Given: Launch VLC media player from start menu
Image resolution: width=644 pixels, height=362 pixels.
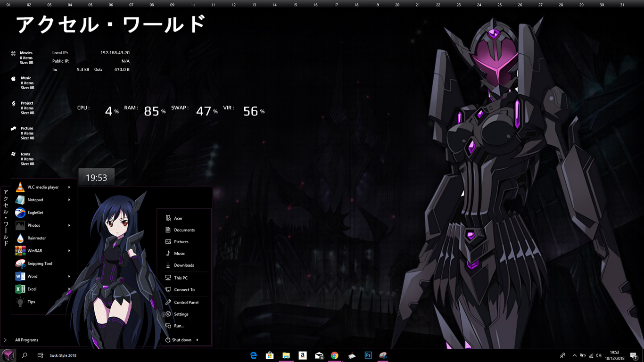Looking at the screenshot, I should (x=43, y=187).
